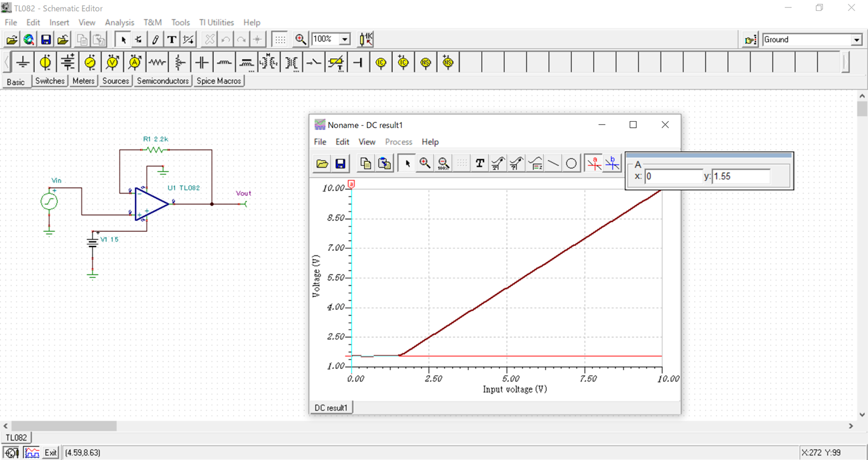This screenshot has width=868, height=460.
Task: Click the Save diskette icon in main toolbar
Action: coord(46,40)
